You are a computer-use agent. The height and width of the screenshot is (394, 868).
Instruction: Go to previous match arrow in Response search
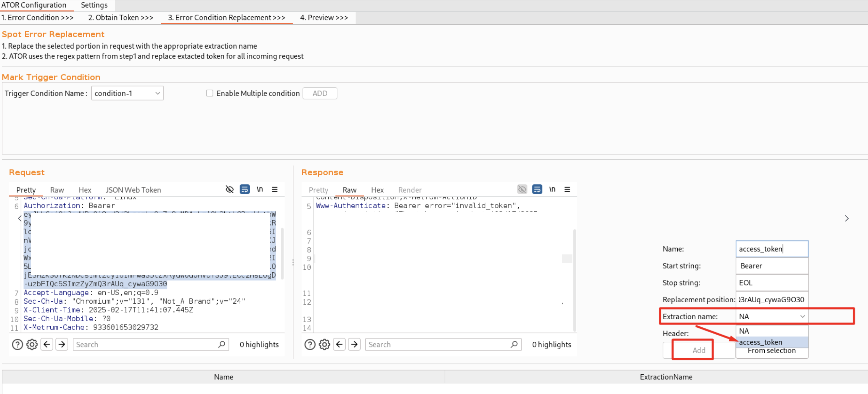(x=339, y=344)
